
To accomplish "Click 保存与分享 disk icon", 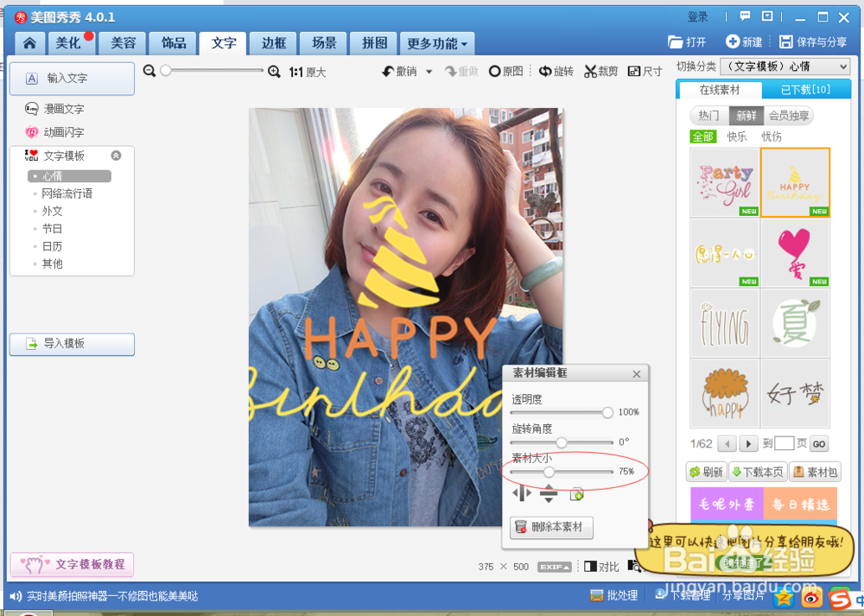I will tap(785, 41).
